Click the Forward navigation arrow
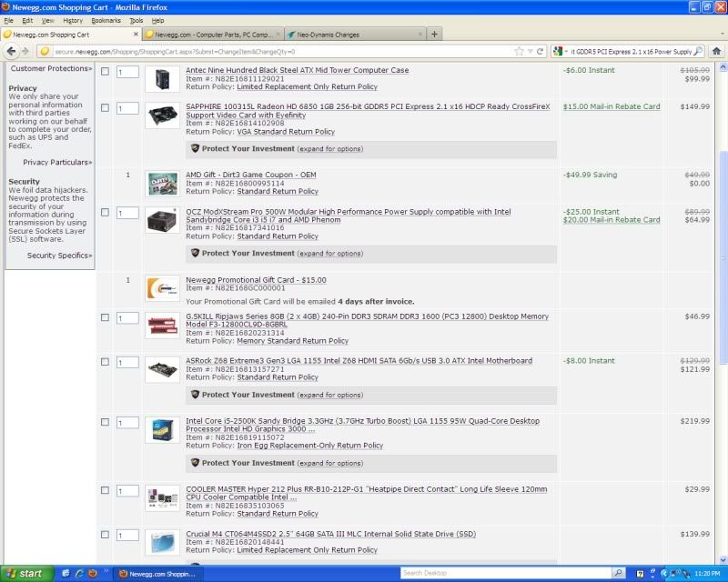Viewport: 728px width, 582px height. pyautogui.click(x=25, y=51)
